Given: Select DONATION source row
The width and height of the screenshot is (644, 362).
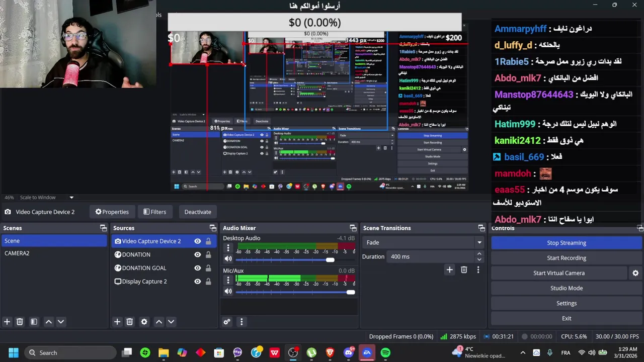Looking at the screenshot, I should tap(164, 255).
